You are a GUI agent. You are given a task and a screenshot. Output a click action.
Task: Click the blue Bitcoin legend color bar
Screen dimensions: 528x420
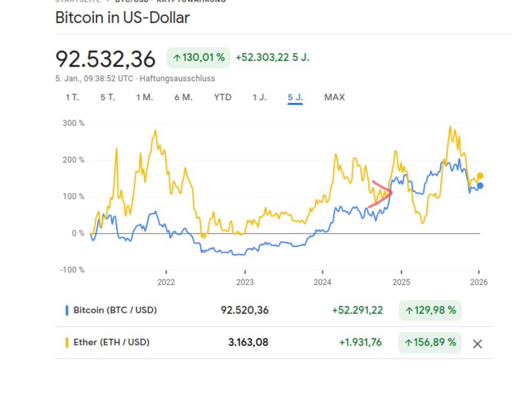tap(67, 310)
